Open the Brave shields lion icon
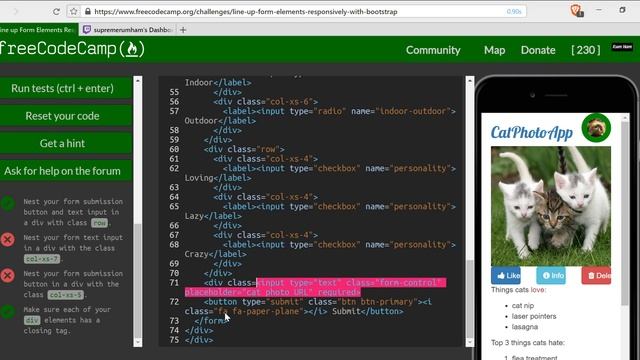640x360 pixels. pos(576,10)
